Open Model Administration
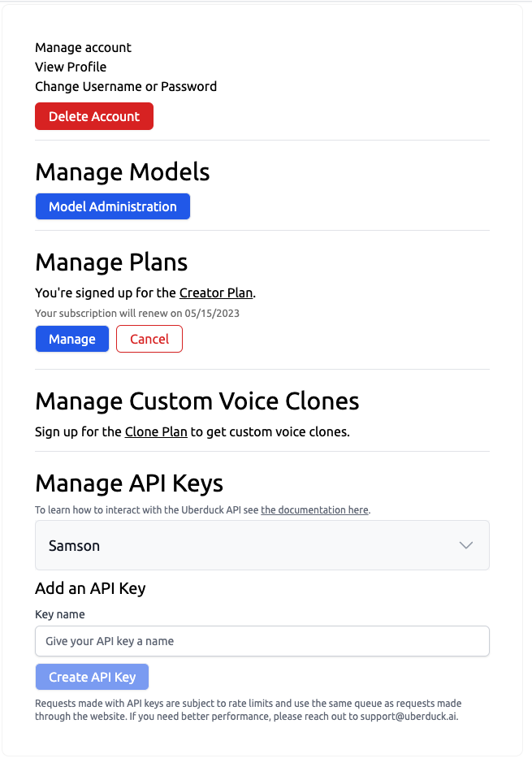 click(x=112, y=206)
